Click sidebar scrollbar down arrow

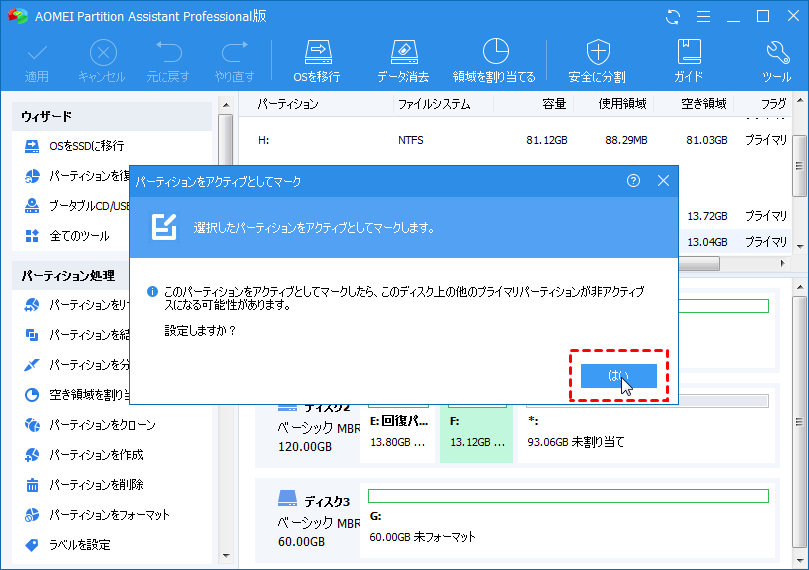[x=226, y=556]
